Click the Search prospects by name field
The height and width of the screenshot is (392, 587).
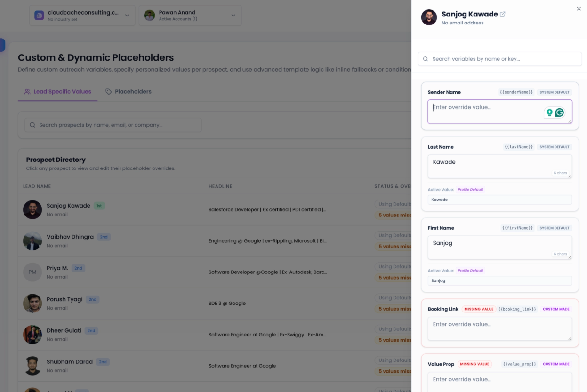[x=113, y=125]
